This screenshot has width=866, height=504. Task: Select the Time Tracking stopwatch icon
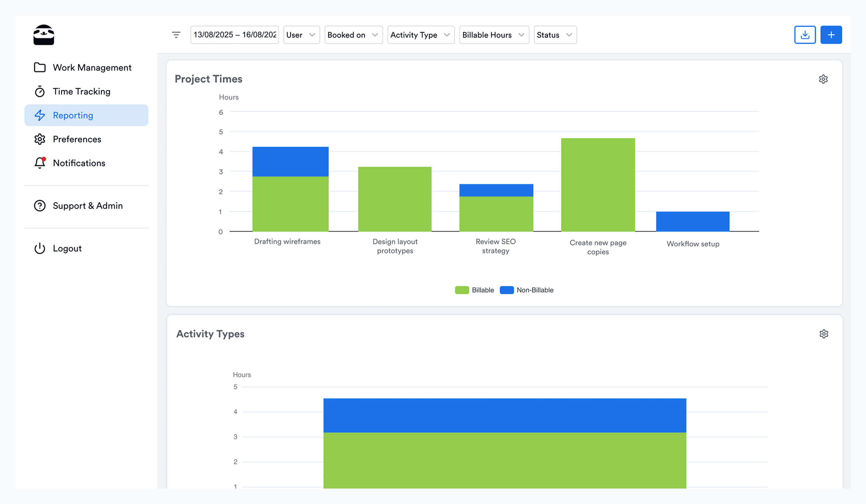click(x=40, y=91)
